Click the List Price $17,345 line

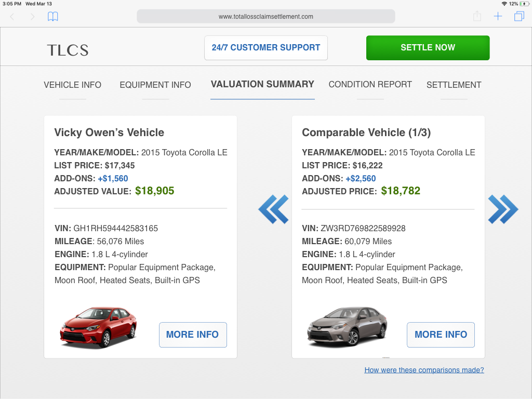(x=95, y=166)
